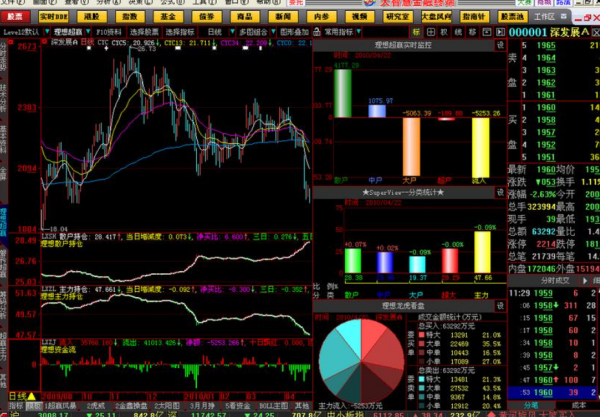The image size is (600, 417).
Task: Click the 图形叠加 toolbar button
Action: coord(294,32)
